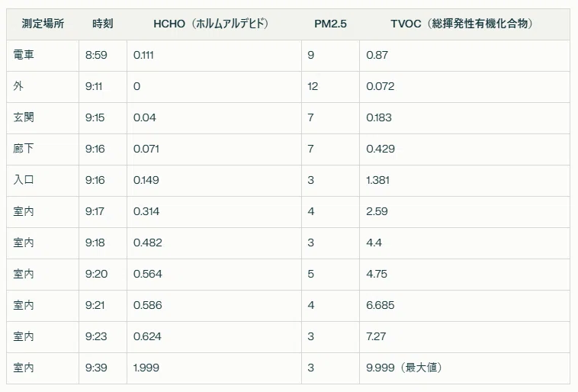Image resolution: width=578 pixels, height=392 pixels.
Task: Click the 時刻 column header
Action: (x=103, y=24)
